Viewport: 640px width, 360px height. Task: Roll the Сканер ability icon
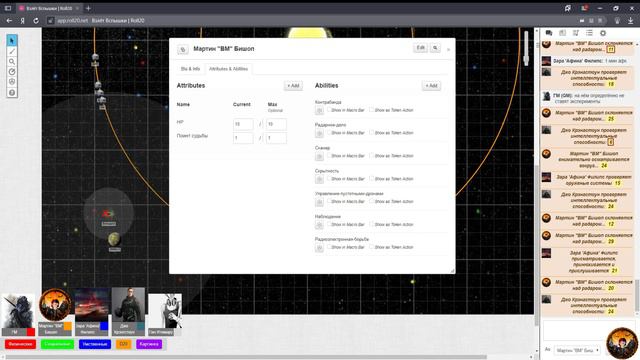319,156
